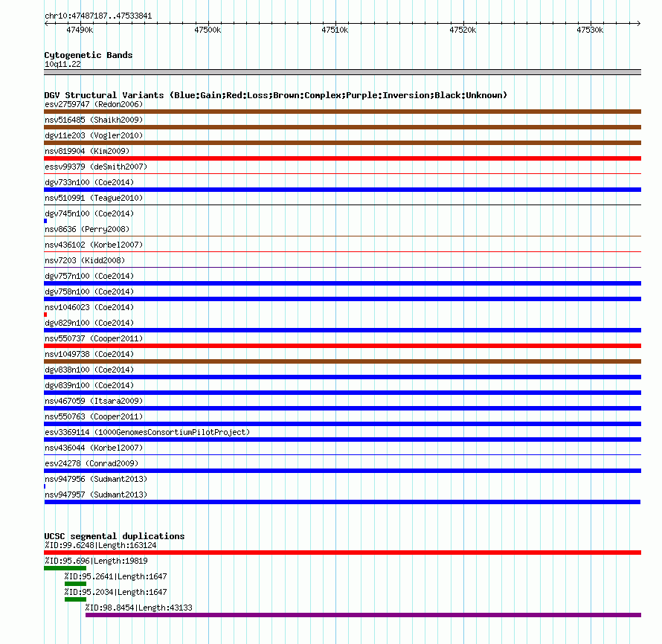Click the nsv947956 (Sudmant2013) label
The width and height of the screenshot is (662, 644).
(x=96, y=479)
